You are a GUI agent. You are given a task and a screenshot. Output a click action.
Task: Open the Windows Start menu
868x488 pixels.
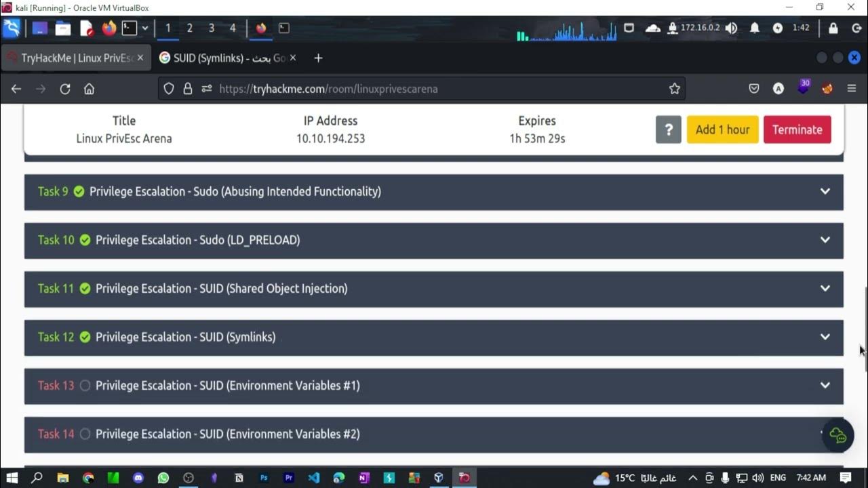pyautogui.click(x=12, y=478)
